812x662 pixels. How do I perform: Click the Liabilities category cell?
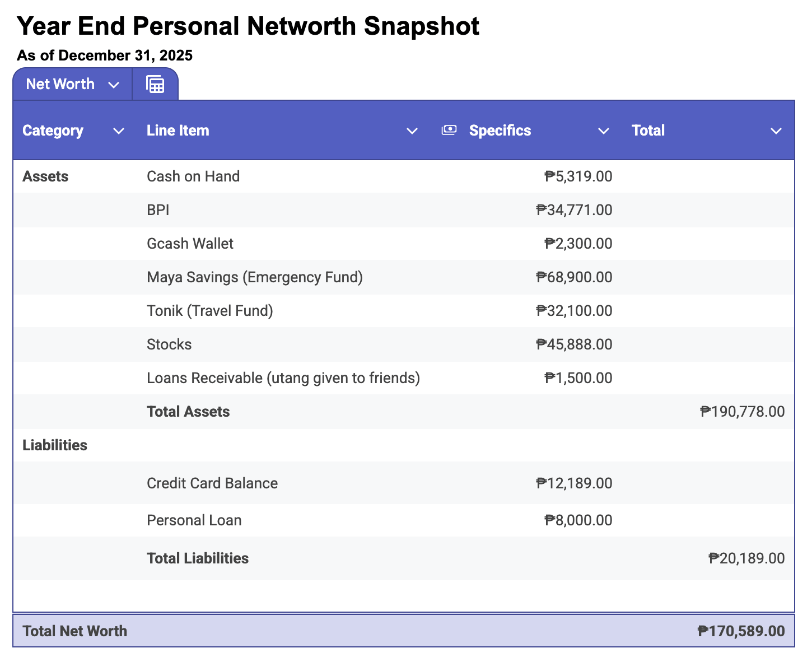point(55,445)
